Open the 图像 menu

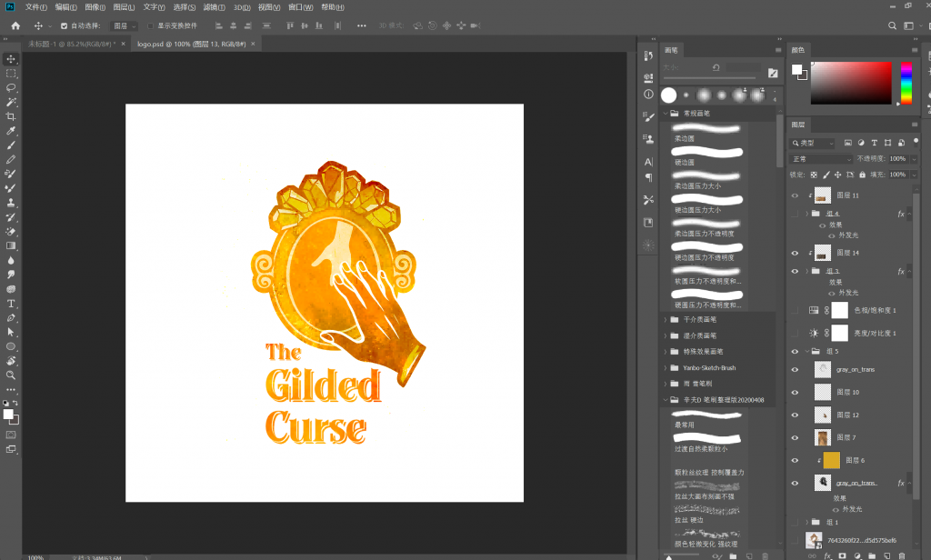(95, 7)
